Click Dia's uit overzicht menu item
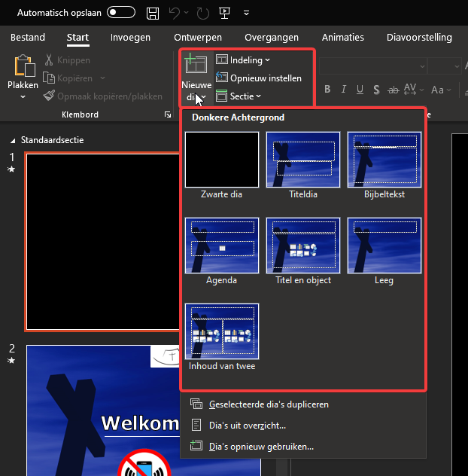 click(303, 426)
